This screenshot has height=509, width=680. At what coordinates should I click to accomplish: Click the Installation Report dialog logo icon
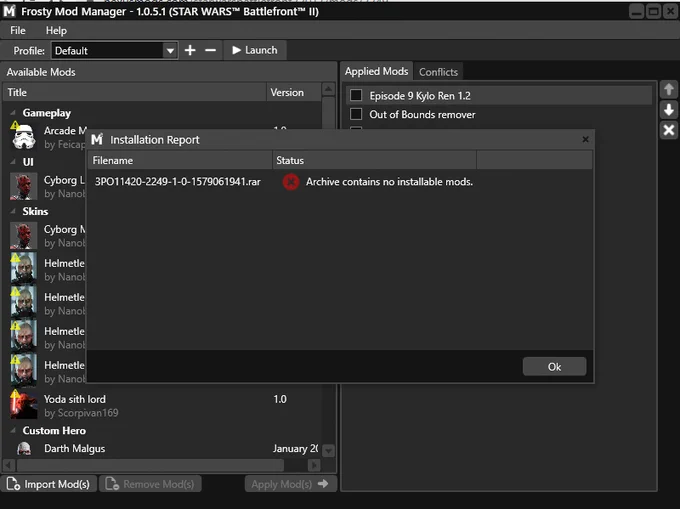click(97, 139)
